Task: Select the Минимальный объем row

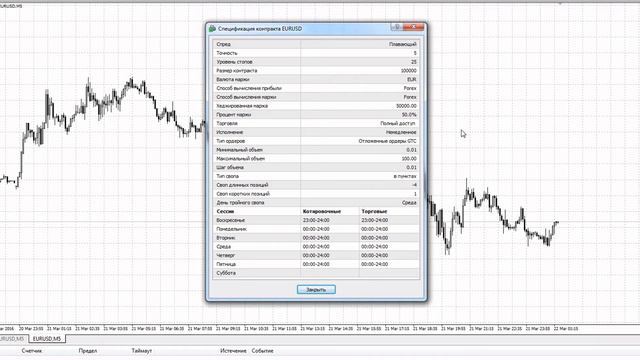Action: [x=316, y=150]
